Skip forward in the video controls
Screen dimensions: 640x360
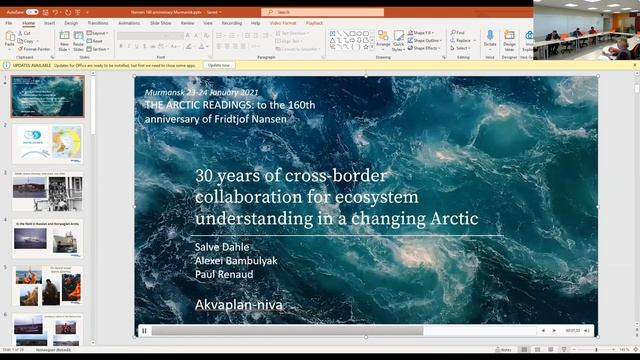554,331
